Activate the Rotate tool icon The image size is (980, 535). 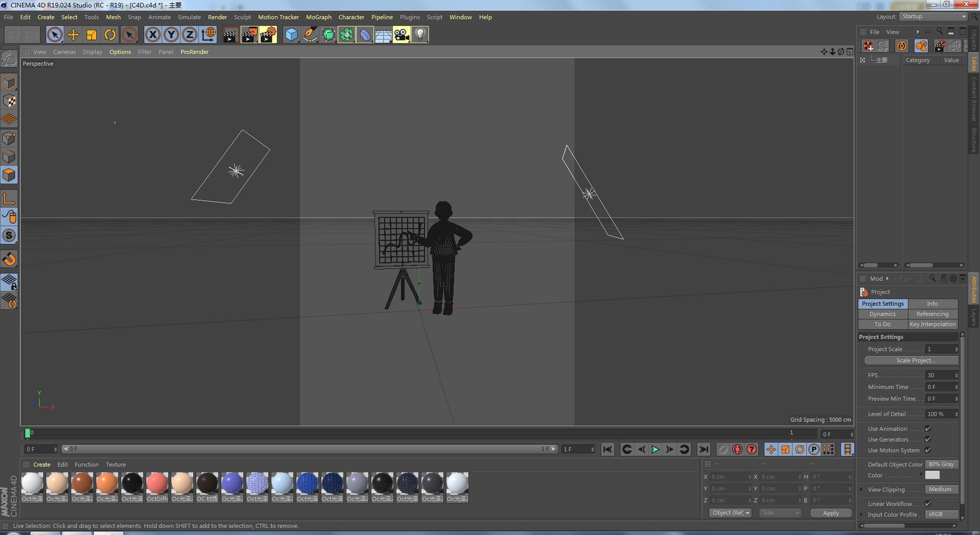110,35
